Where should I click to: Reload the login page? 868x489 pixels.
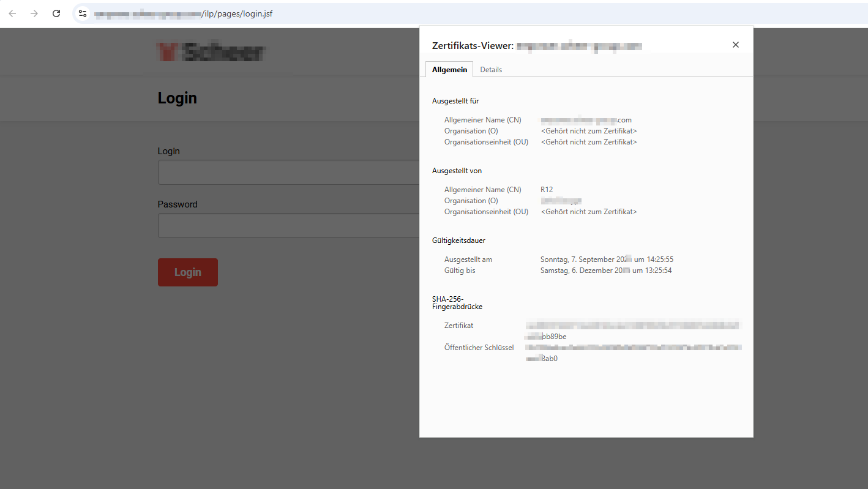(56, 13)
